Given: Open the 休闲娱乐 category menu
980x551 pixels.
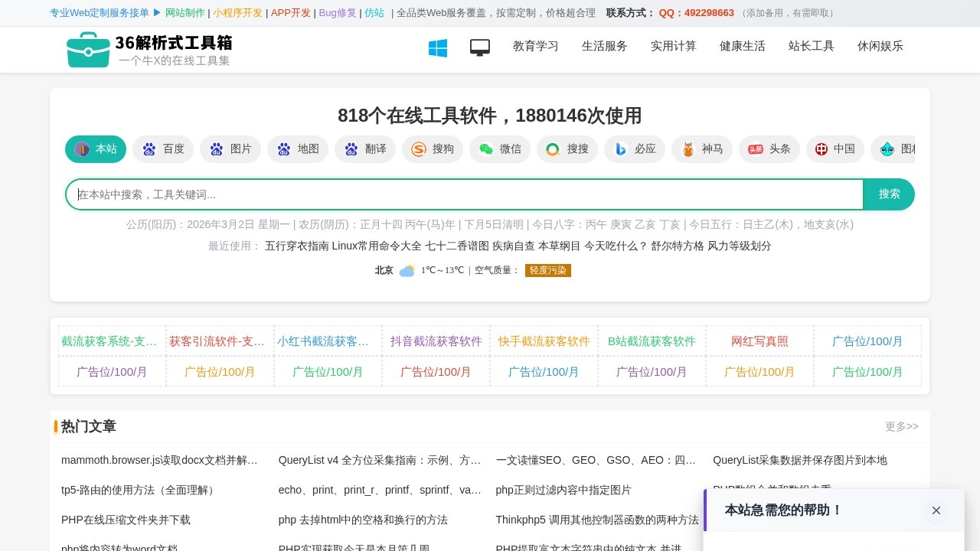Looking at the screenshot, I should [x=880, y=46].
